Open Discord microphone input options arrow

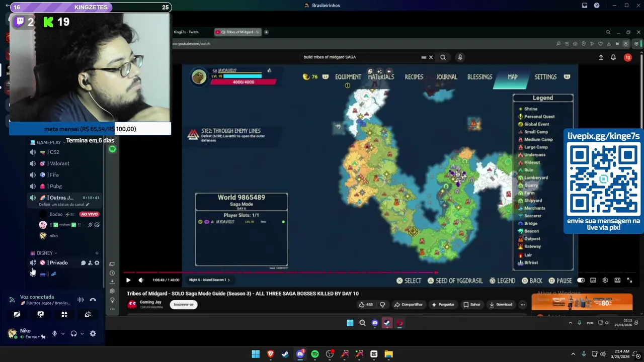63,334
